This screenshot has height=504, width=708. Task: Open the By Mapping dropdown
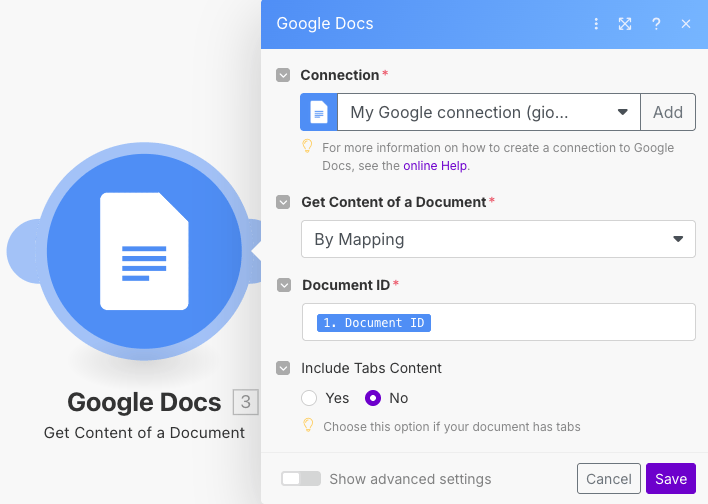(498, 239)
